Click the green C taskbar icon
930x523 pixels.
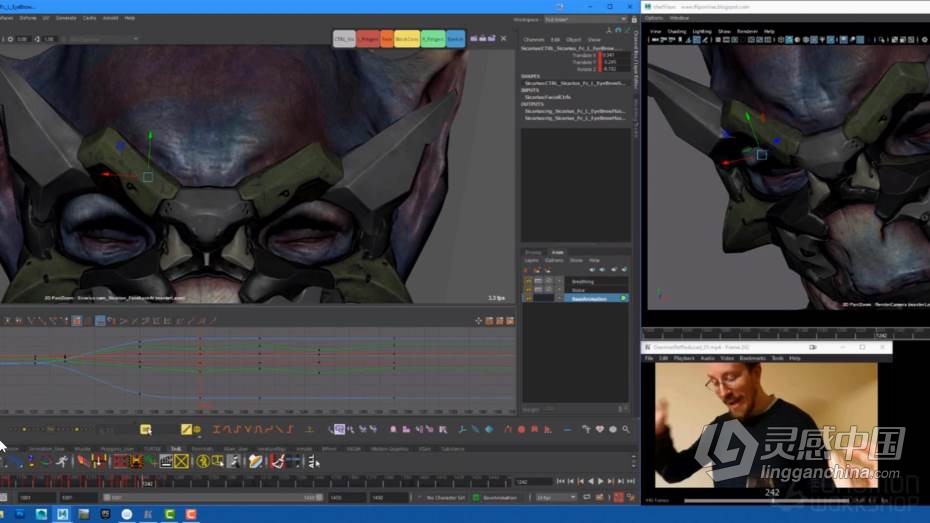[170, 514]
